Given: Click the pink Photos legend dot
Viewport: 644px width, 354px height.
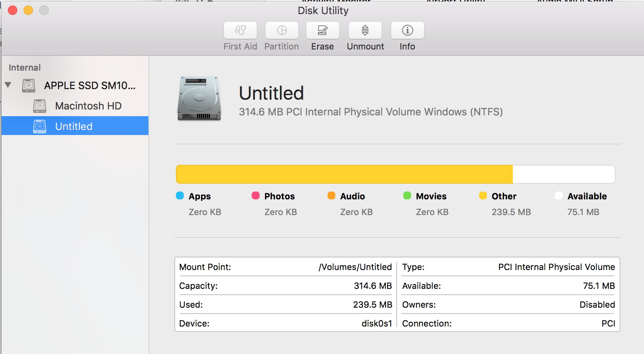Looking at the screenshot, I should (x=256, y=195).
